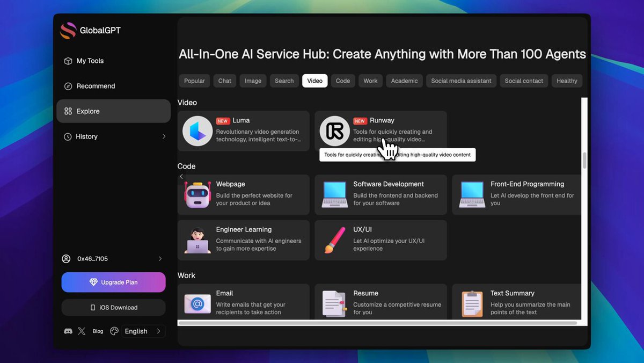Image resolution: width=644 pixels, height=363 pixels.
Task: Click the UX/UI paintbrush icon
Action: (x=335, y=240)
